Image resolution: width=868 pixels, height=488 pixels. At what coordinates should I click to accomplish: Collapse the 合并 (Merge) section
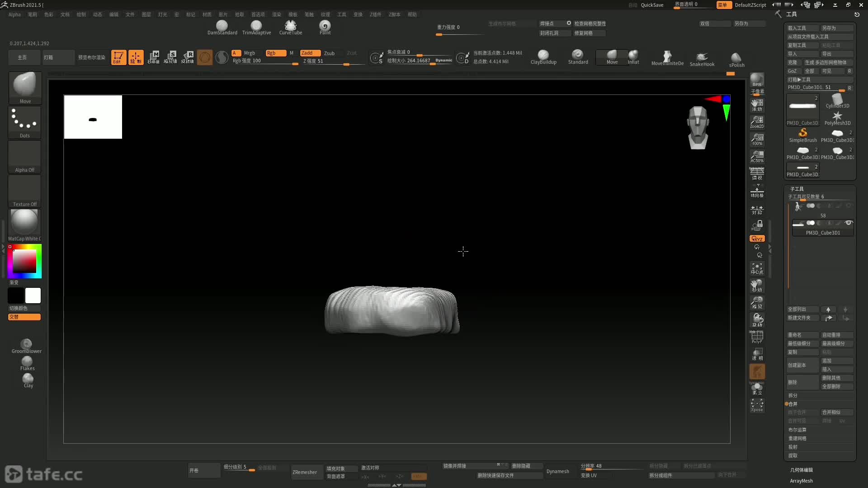tap(793, 404)
